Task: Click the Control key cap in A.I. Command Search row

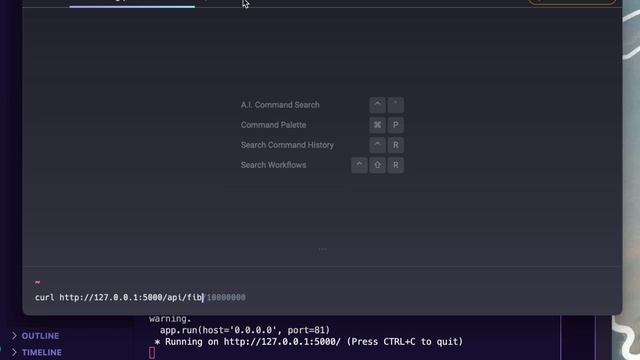Action: click(377, 105)
